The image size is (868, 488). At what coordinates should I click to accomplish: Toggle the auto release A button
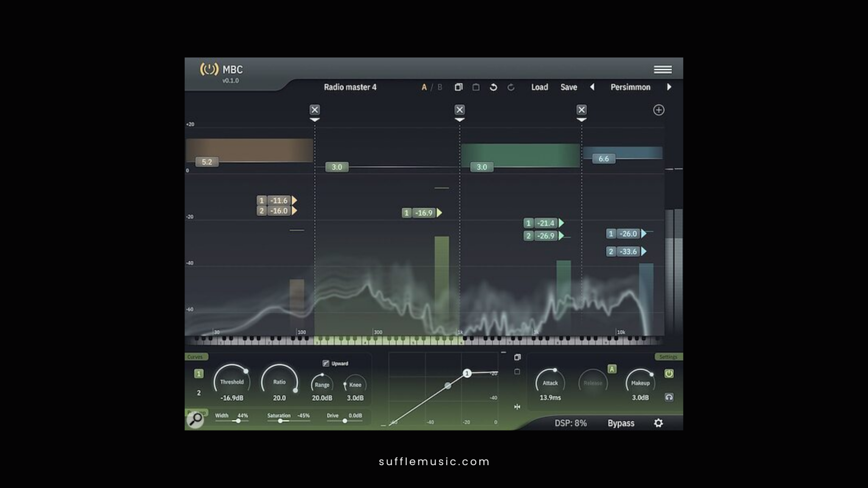[x=612, y=369]
